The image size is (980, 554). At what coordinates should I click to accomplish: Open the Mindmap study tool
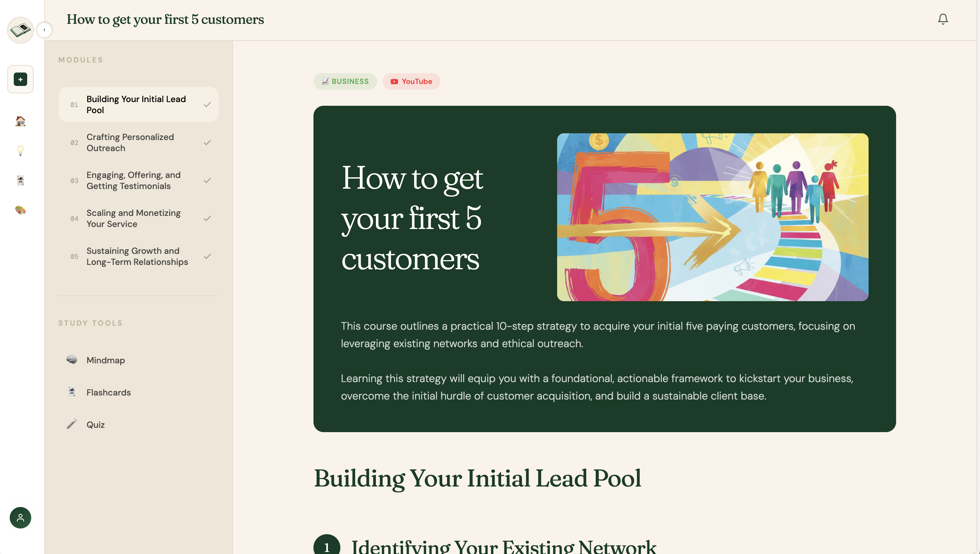(x=105, y=360)
